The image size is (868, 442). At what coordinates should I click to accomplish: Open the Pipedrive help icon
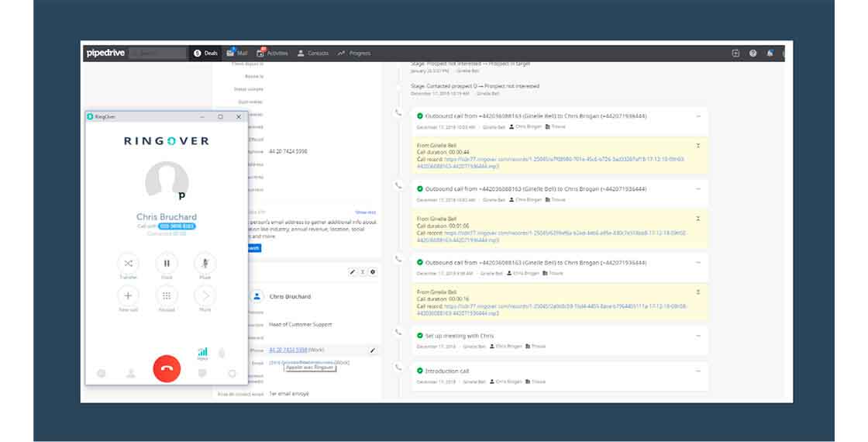pos(753,54)
